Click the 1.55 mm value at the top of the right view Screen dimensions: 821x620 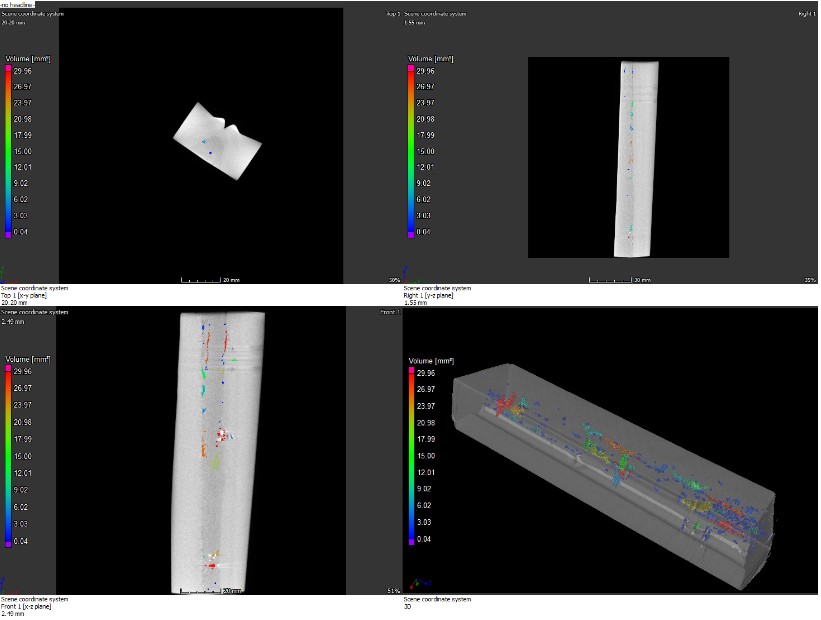pyautogui.click(x=415, y=23)
